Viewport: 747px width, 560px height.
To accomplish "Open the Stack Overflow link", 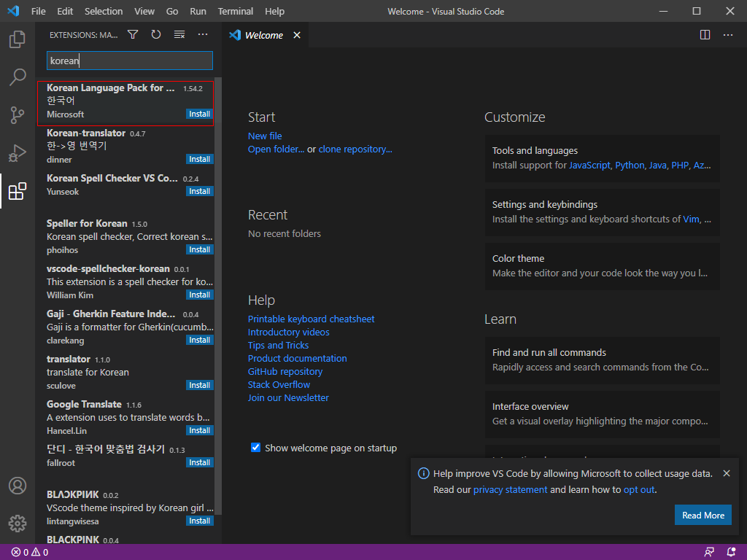I will [x=279, y=384].
